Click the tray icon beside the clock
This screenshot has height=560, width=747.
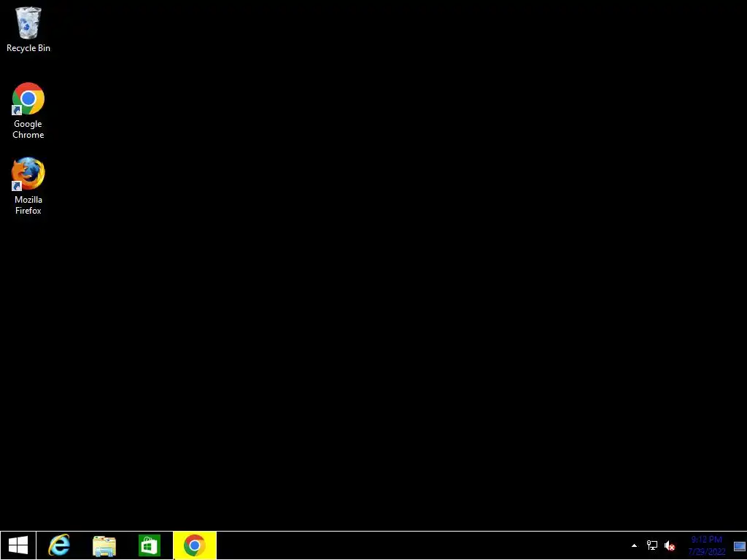click(740, 545)
